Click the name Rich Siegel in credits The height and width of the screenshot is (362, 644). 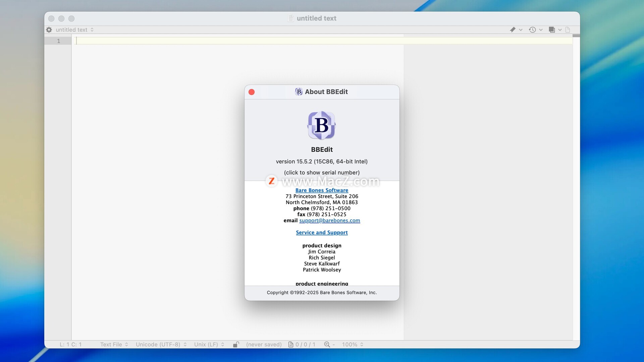click(322, 257)
